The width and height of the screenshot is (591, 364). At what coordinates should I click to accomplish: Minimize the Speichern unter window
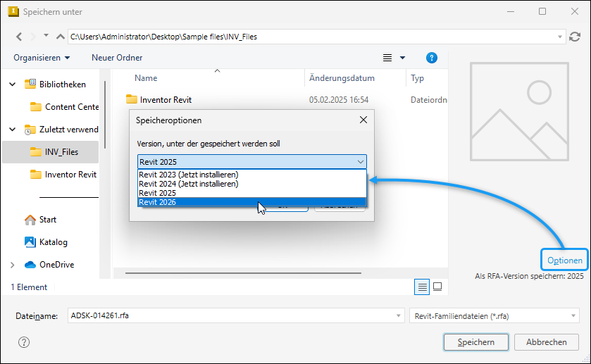tap(511, 12)
